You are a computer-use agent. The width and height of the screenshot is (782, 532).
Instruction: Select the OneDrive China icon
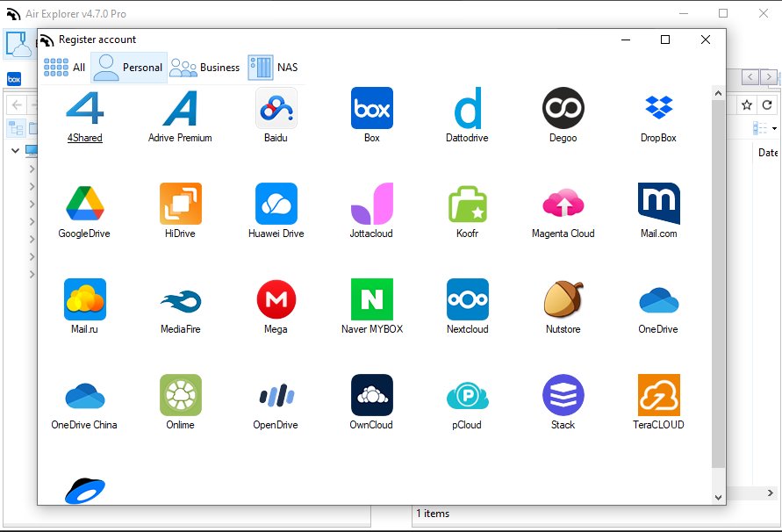click(85, 395)
